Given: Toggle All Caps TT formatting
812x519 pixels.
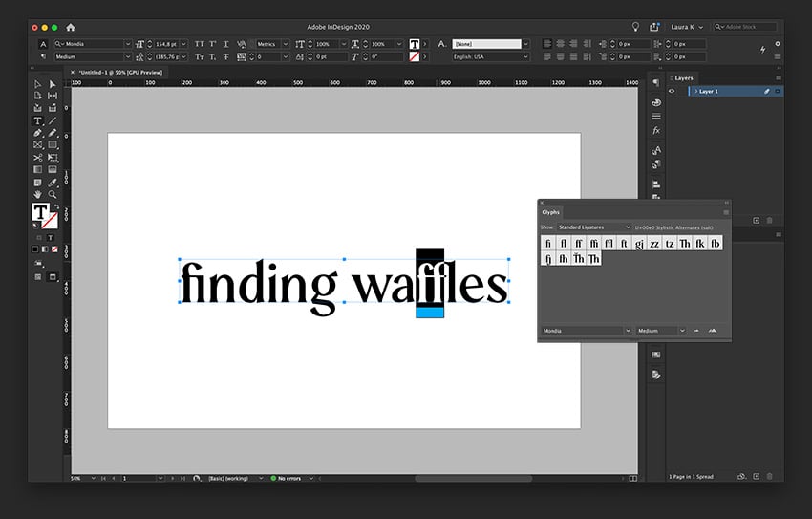Looking at the screenshot, I should pyautogui.click(x=200, y=44).
